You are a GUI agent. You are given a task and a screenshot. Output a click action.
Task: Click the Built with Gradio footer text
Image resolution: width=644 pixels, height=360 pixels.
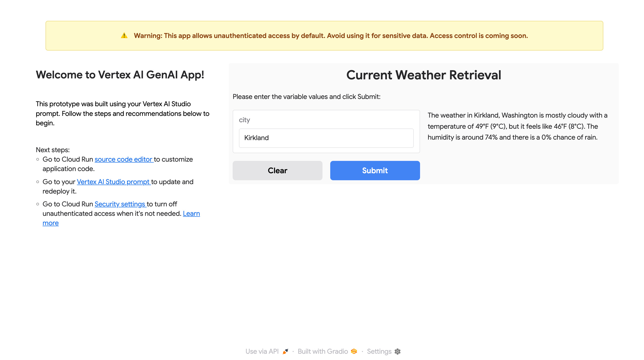tap(322, 351)
